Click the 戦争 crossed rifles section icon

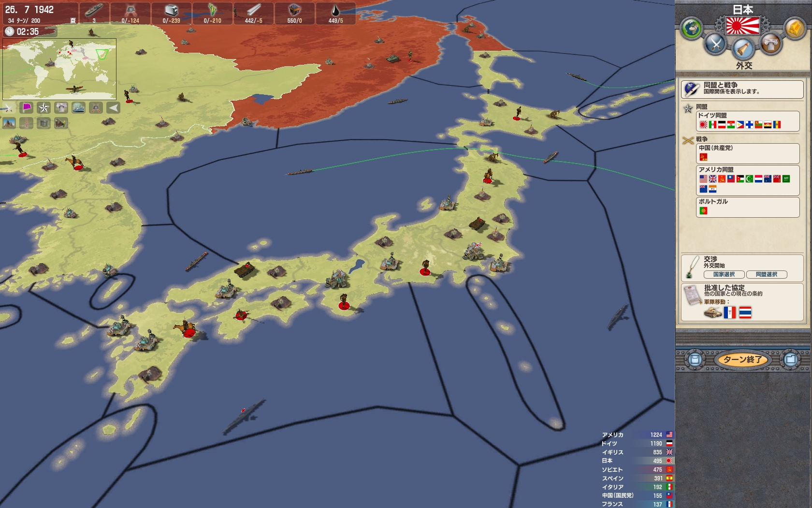point(688,141)
